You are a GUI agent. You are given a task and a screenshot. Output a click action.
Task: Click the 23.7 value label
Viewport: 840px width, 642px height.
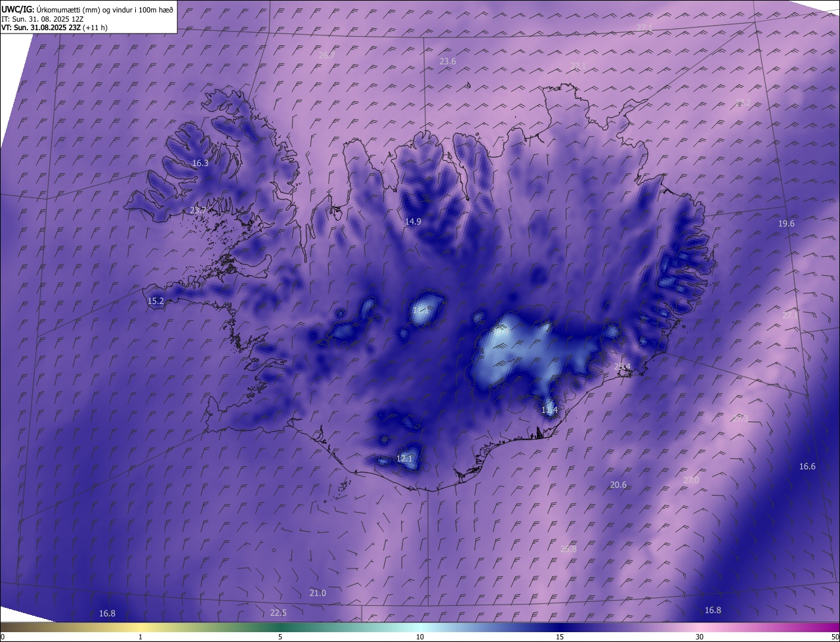(198, 211)
